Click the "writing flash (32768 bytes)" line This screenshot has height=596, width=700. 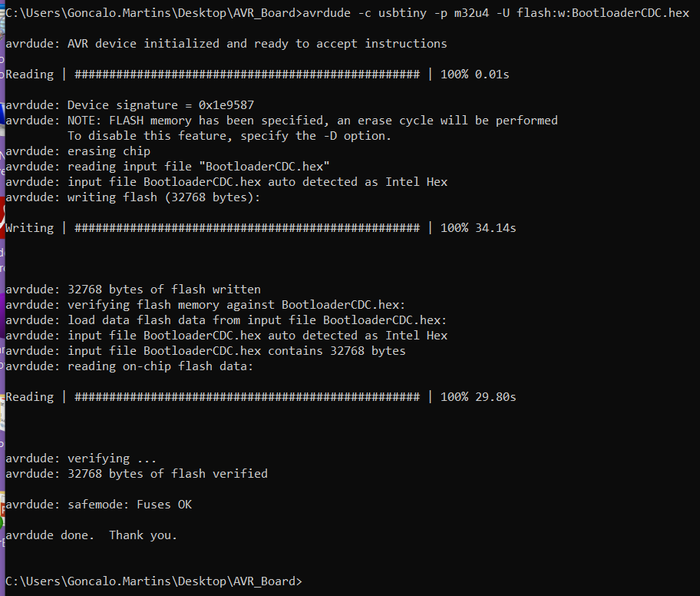pos(164,197)
